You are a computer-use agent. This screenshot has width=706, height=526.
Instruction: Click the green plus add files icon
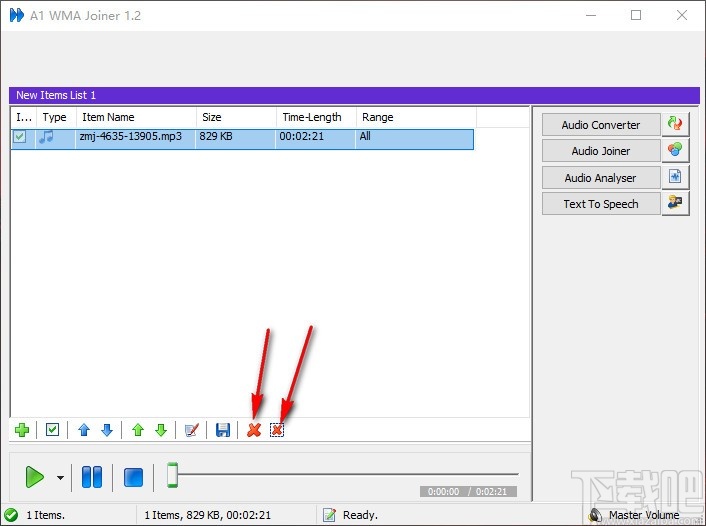coord(22,430)
